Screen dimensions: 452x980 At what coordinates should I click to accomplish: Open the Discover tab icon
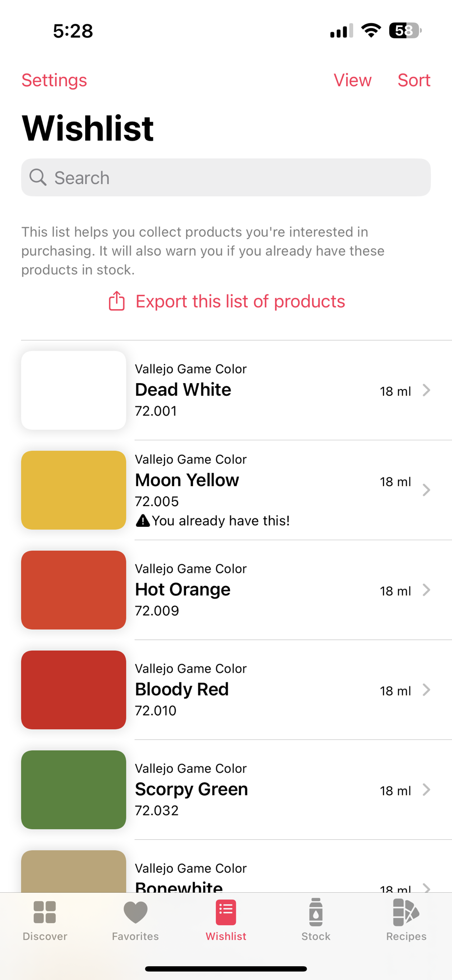[45, 912]
